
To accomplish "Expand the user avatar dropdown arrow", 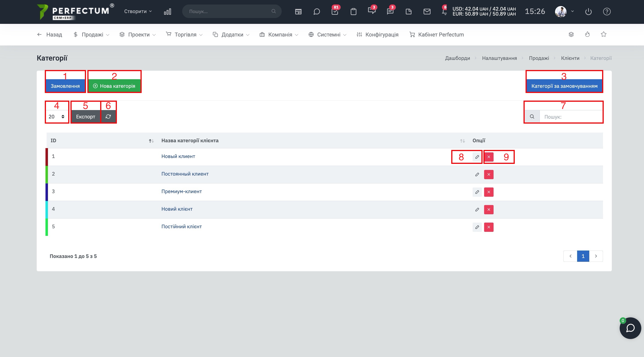I will click(572, 11).
